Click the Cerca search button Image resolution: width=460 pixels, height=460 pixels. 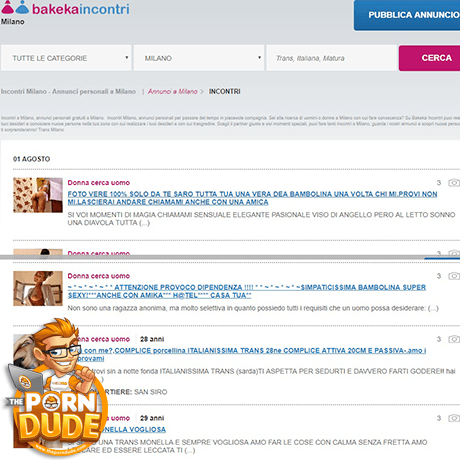click(x=429, y=58)
